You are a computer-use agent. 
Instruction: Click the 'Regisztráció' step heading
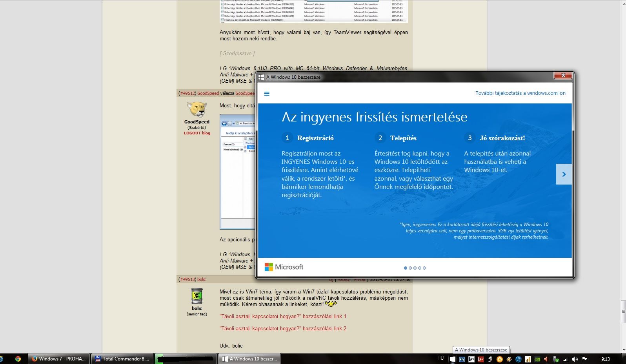click(315, 138)
